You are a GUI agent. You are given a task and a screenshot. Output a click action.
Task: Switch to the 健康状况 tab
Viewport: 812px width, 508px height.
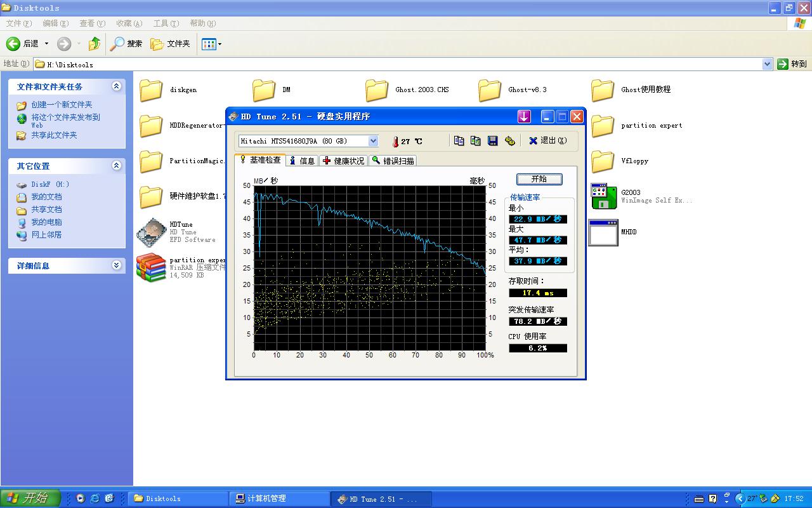343,161
